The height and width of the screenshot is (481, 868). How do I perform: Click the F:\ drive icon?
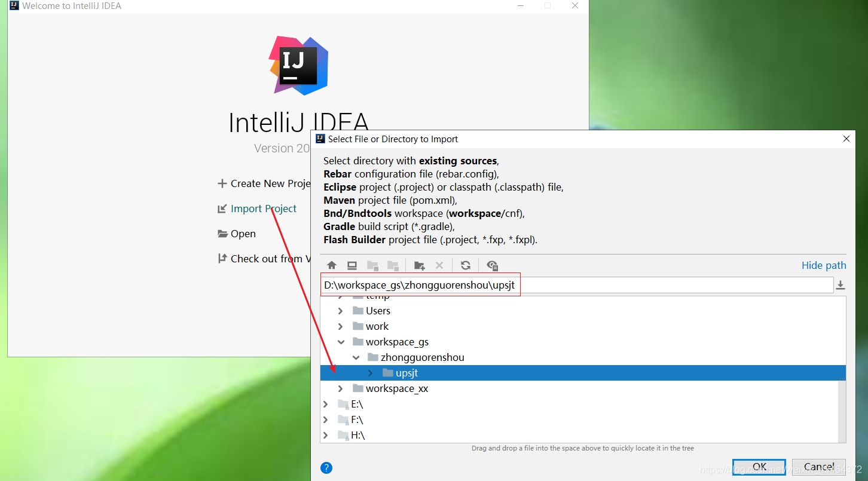point(343,419)
